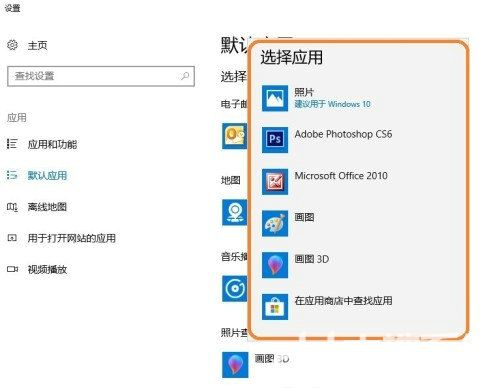This screenshot has width=500, height=389.
Task: Click the 画图 3D photo viewer default icon
Action: 235,365
